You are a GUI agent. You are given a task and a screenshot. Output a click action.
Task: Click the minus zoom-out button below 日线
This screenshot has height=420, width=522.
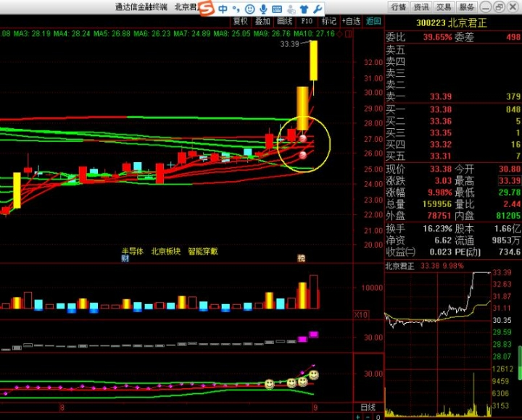pos(368,417)
